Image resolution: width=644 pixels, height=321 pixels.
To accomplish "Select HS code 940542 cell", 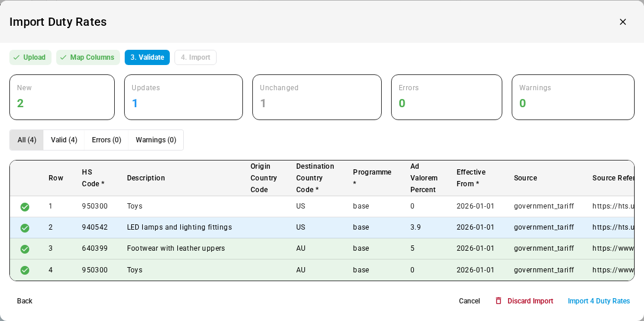I will 95,227.
